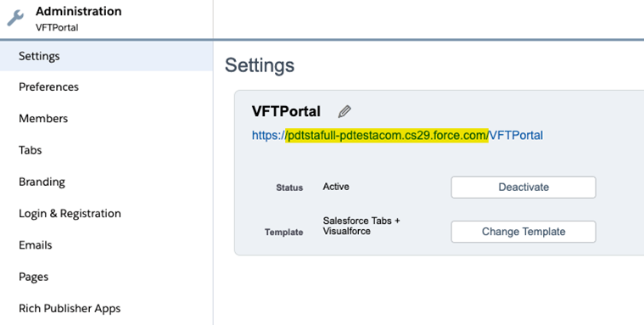This screenshot has width=644, height=325.
Task: Select Tabs in the left navigation
Action: point(106,150)
